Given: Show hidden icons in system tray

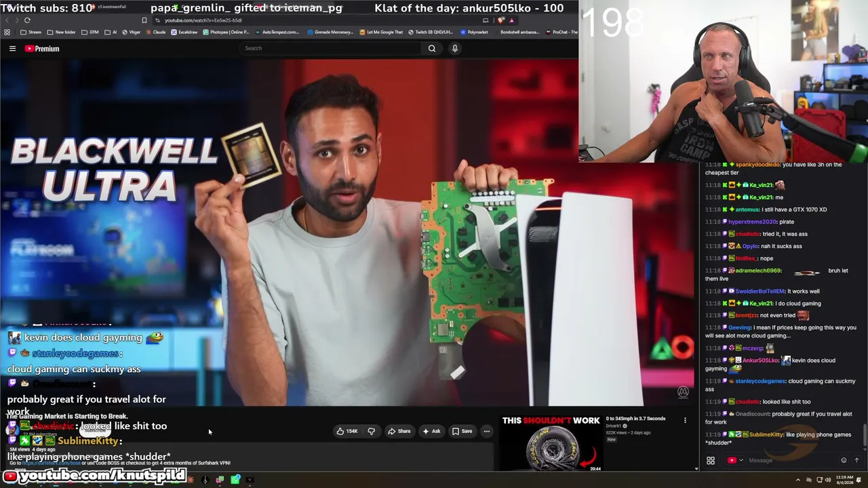Looking at the screenshot, I should pos(797,480).
